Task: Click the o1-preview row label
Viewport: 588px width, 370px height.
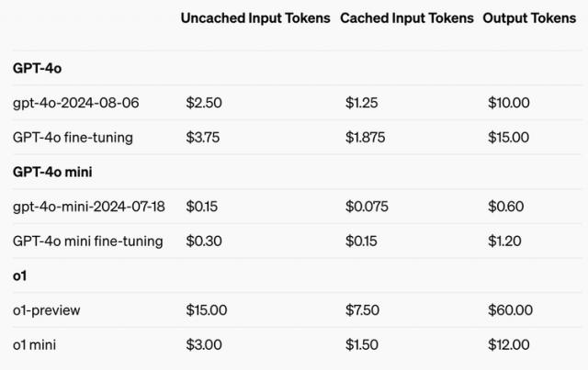Action: [x=47, y=310]
